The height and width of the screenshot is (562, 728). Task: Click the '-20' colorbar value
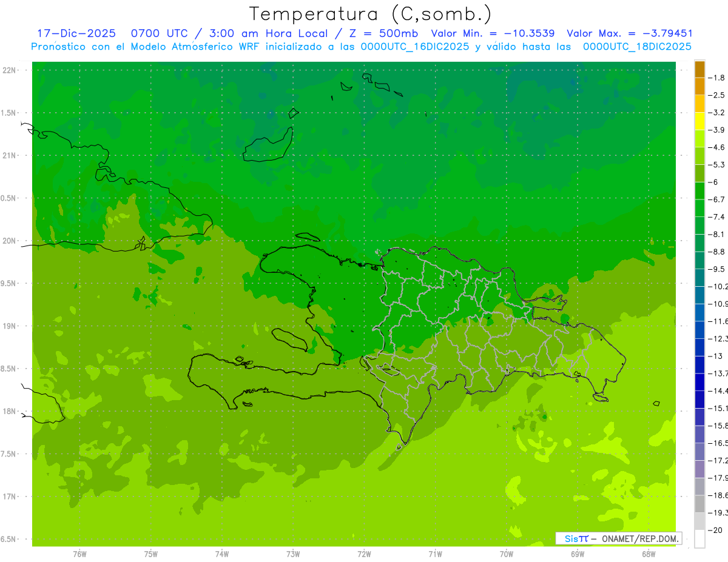[715, 530]
